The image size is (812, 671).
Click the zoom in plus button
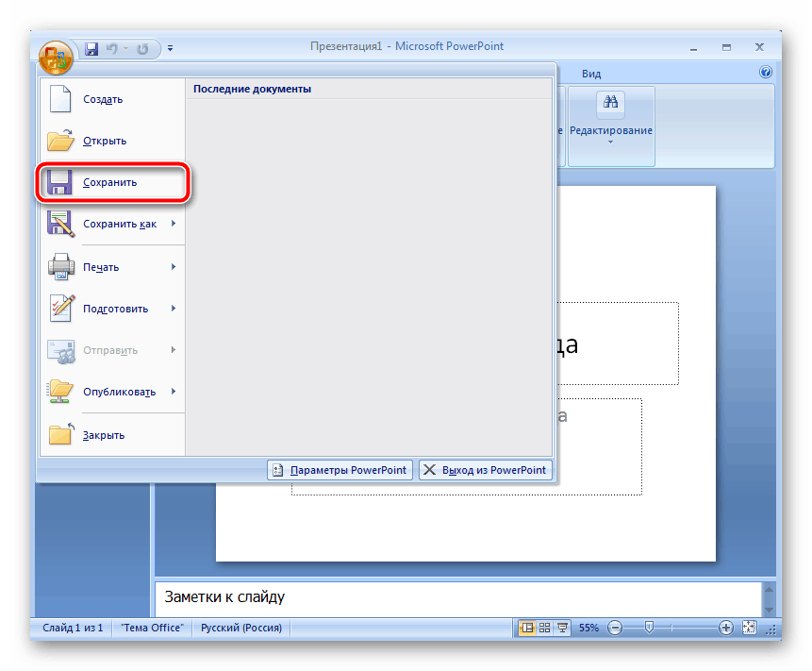tap(726, 628)
